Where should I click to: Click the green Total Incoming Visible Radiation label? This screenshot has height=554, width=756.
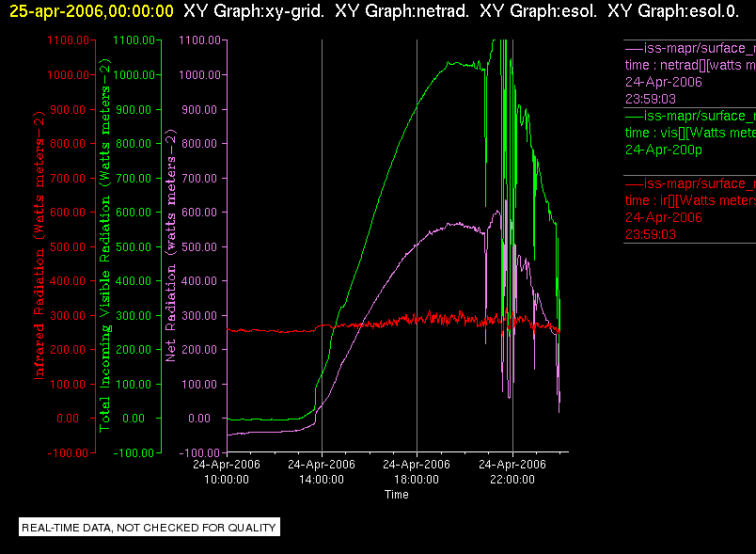(104, 245)
